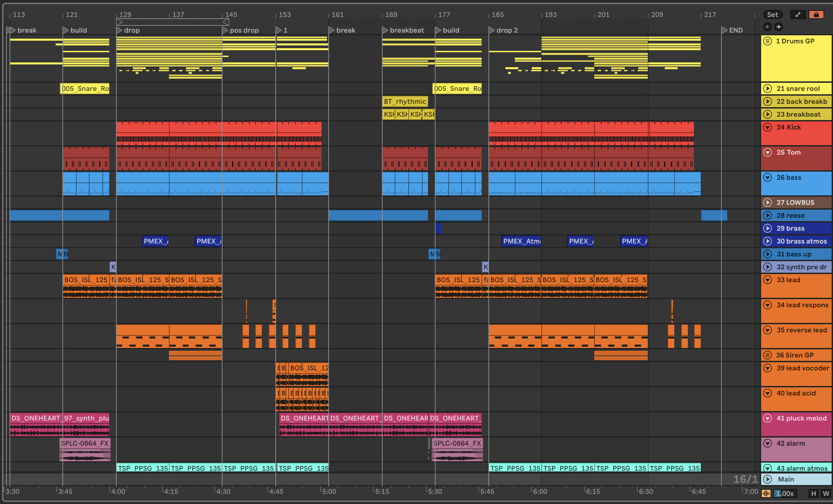This screenshot has width=833, height=504.
Task: Jump to the 'breakbeat' locator
Action: [385, 30]
